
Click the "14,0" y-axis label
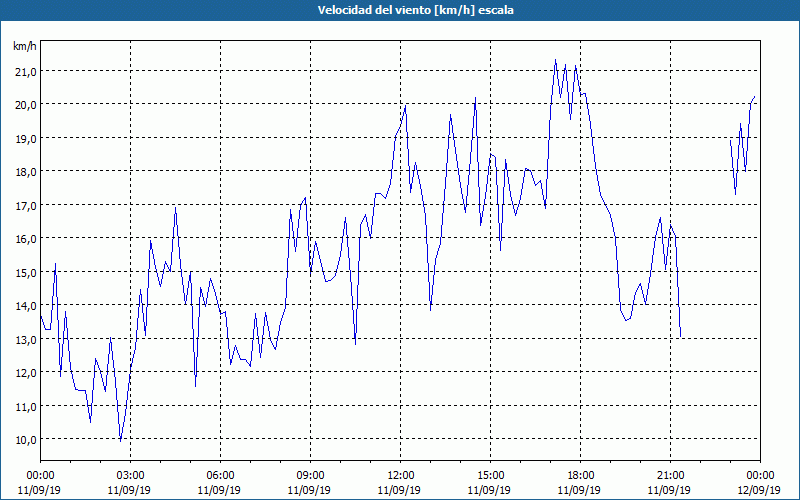[26, 306]
